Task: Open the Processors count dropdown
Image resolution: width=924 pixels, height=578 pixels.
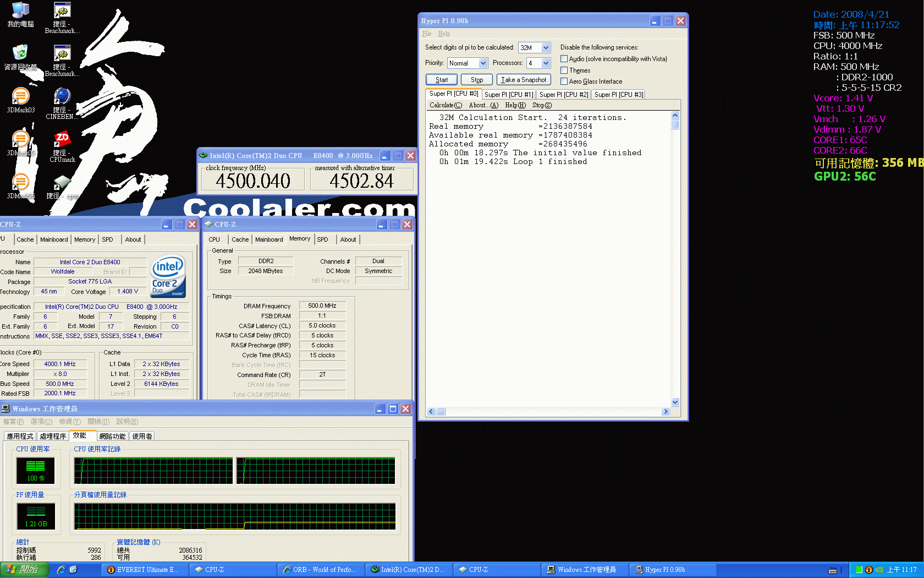Action: pos(546,63)
